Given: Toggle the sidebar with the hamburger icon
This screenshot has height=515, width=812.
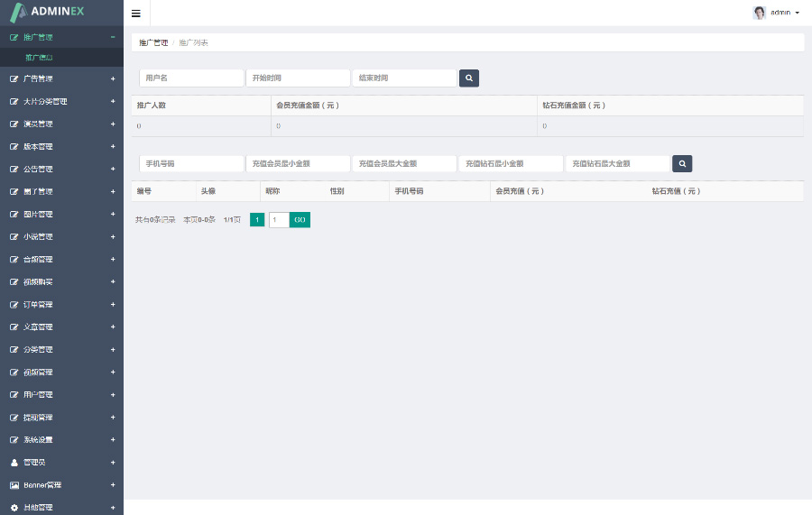Looking at the screenshot, I should click(135, 13).
